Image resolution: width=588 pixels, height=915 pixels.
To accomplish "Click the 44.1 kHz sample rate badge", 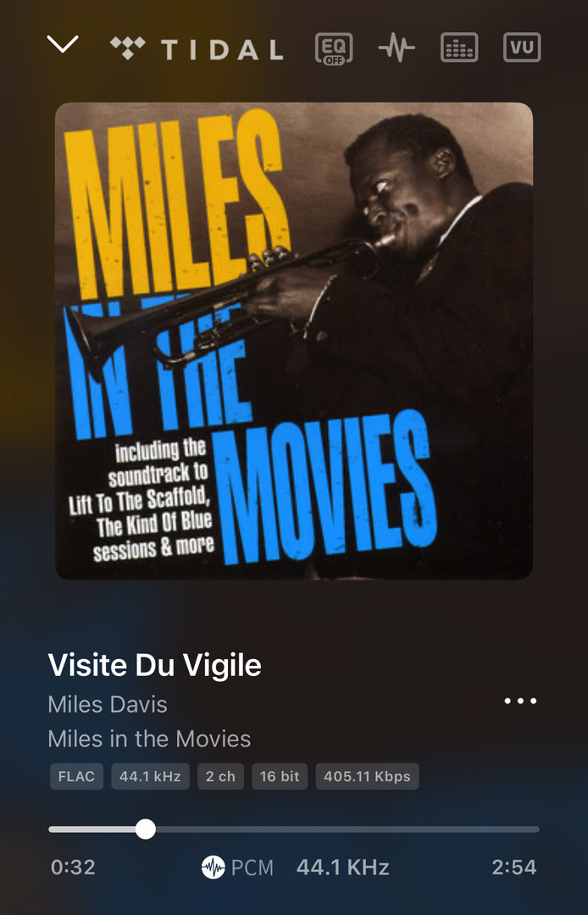I will tap(151, 776).
